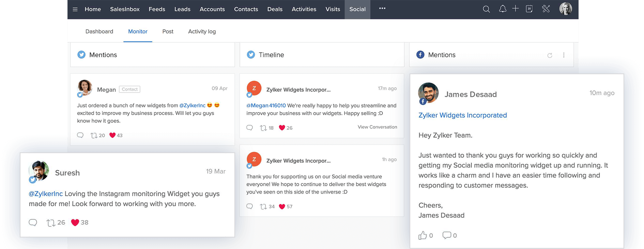The height and width of the screenshot is (249, 644).
Task: View notifications via bell icon
Action: 503,9
